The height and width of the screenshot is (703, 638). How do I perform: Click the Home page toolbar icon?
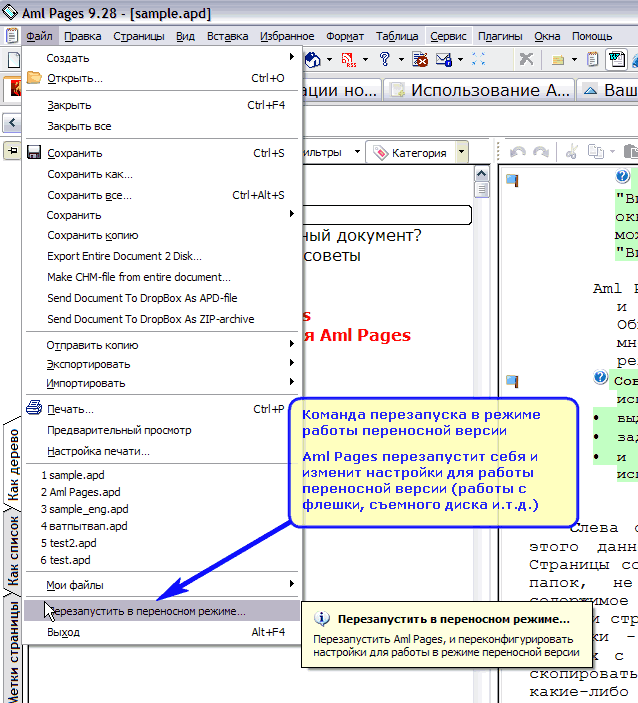click(x=312, y=59)
